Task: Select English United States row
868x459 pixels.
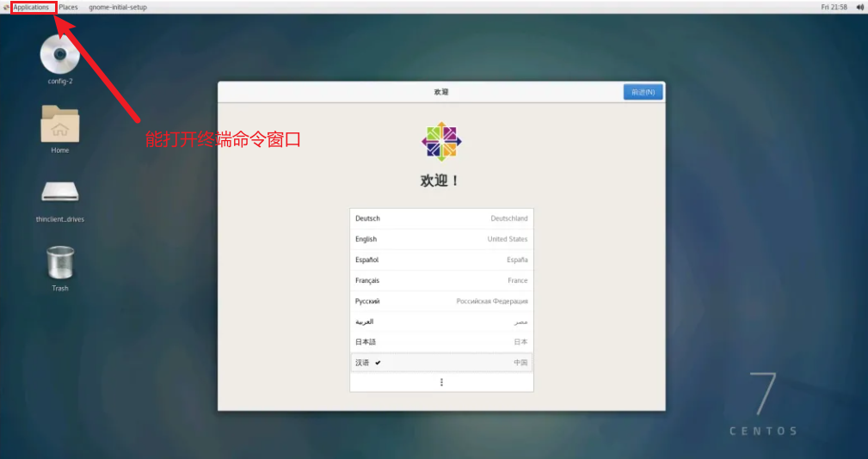Action: 441,239
